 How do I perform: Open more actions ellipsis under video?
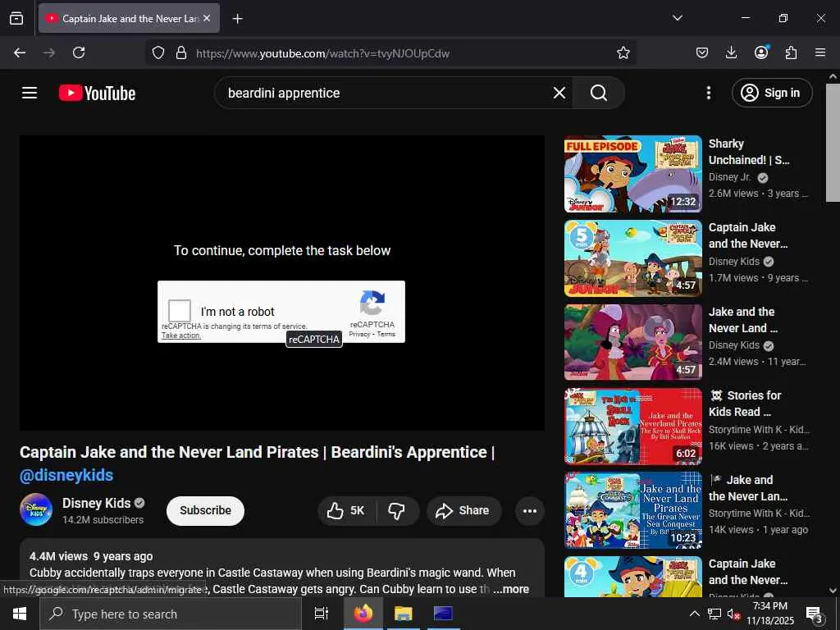tap(529, 510)
